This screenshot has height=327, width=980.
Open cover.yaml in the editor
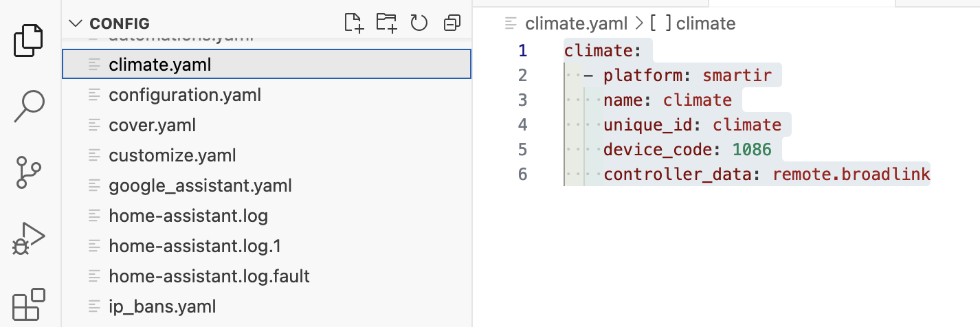[152, 125]
